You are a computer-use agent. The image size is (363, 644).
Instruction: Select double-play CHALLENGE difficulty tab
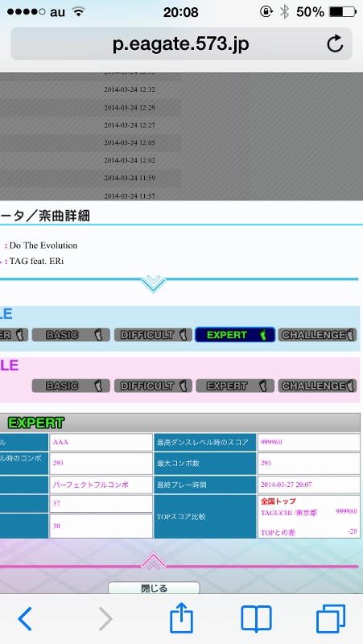click(317, 386)
